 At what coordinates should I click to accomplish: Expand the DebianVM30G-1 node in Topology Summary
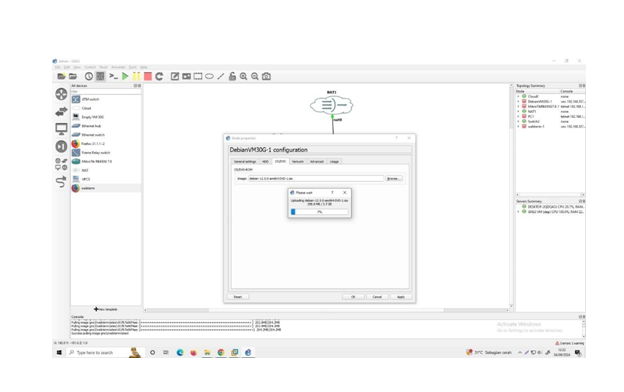518,101
